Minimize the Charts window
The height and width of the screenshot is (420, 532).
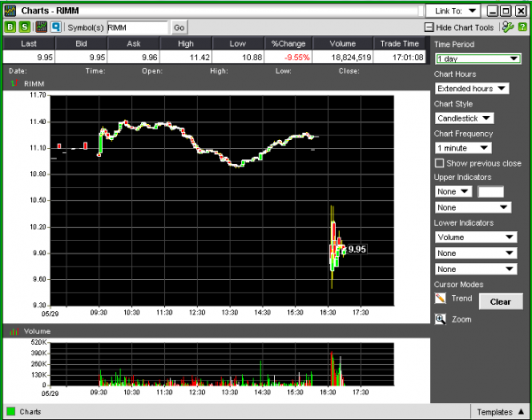492,12
